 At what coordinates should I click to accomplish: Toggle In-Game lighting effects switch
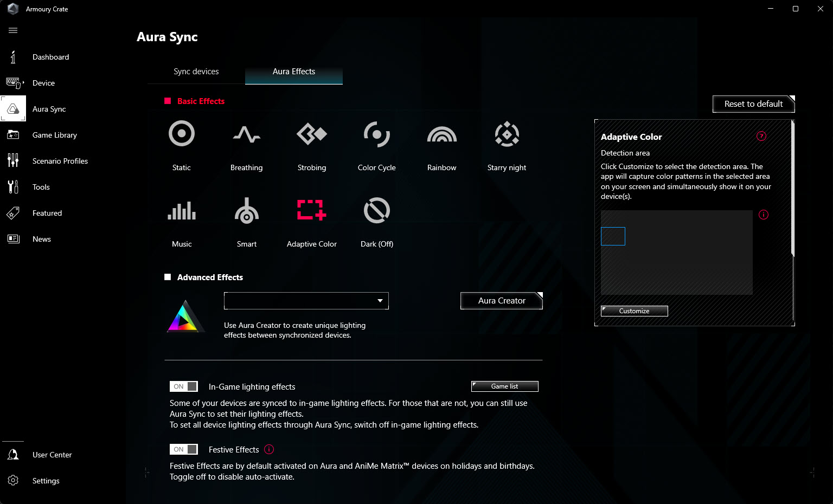click(x=184, y=386)
